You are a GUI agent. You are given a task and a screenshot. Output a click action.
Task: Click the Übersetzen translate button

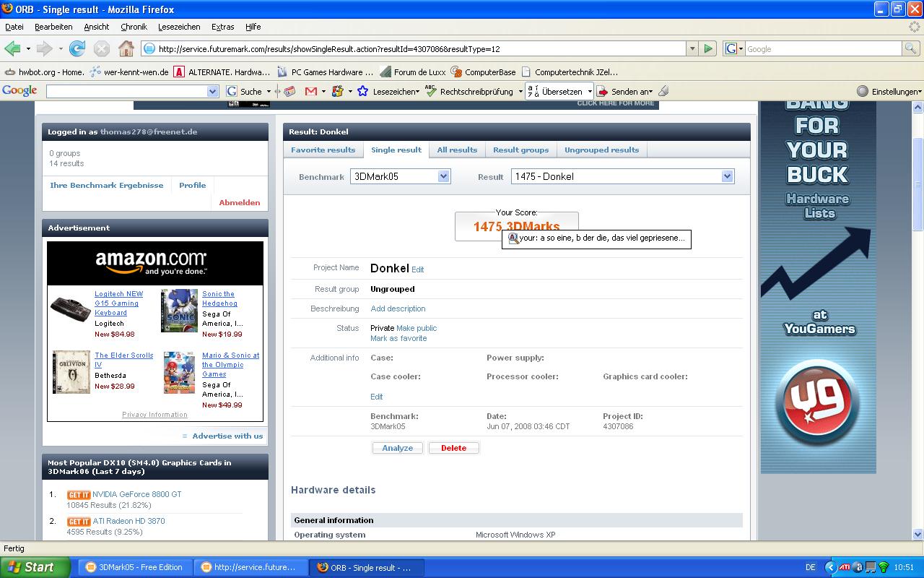click(x=556, y=91)
